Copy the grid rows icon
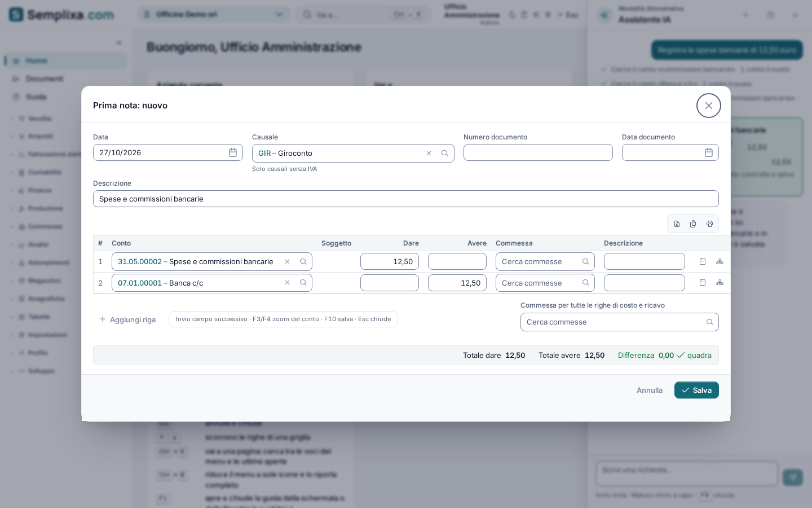This screenshot has width=812, height=508. tap(693, 224)
